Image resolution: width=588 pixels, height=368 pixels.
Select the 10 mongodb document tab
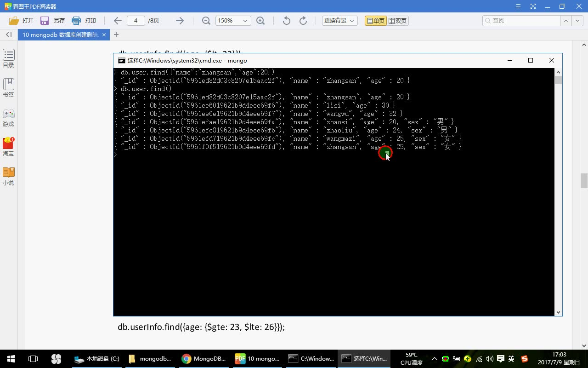(60, 34)
